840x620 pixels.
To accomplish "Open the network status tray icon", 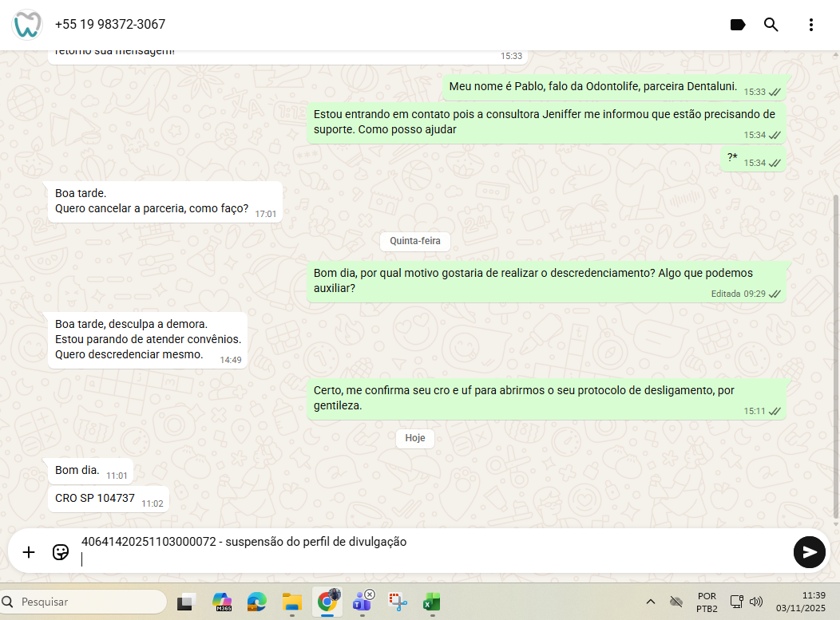I will 737,602.
